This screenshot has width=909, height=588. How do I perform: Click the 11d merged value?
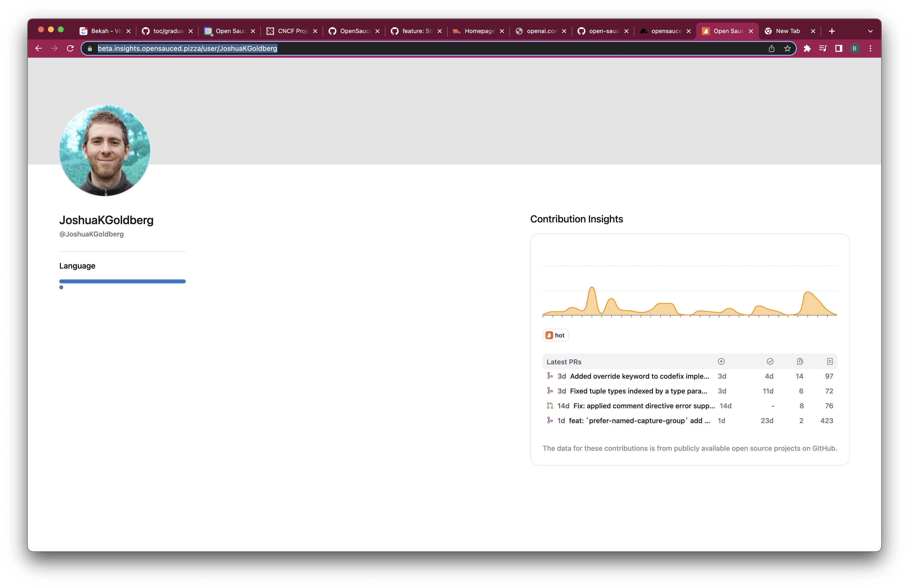[x=768, y=391]
